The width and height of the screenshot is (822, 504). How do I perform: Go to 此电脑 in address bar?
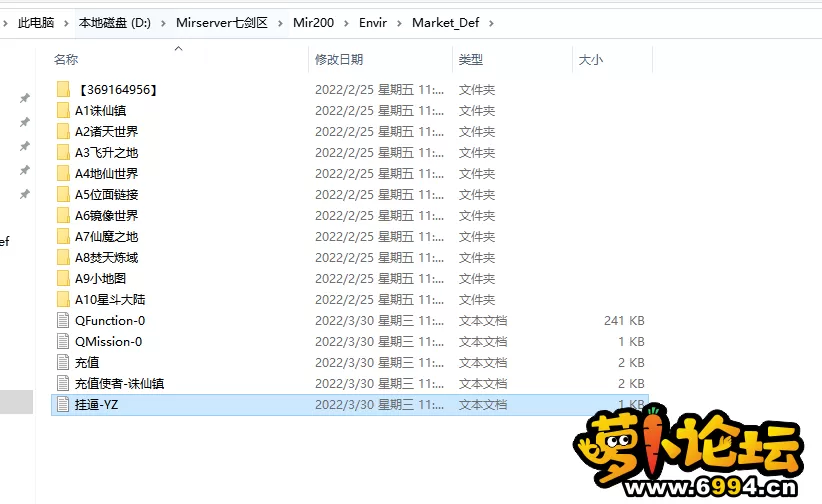point(36,23)
